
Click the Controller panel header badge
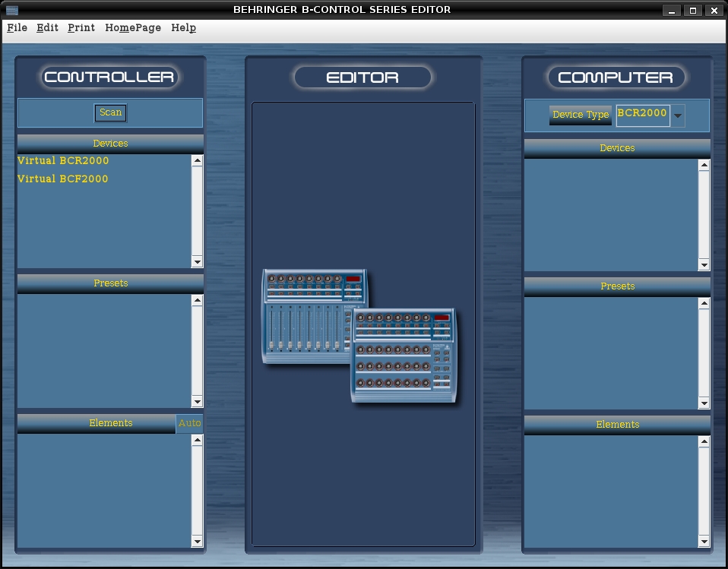(x=109, y=77)
